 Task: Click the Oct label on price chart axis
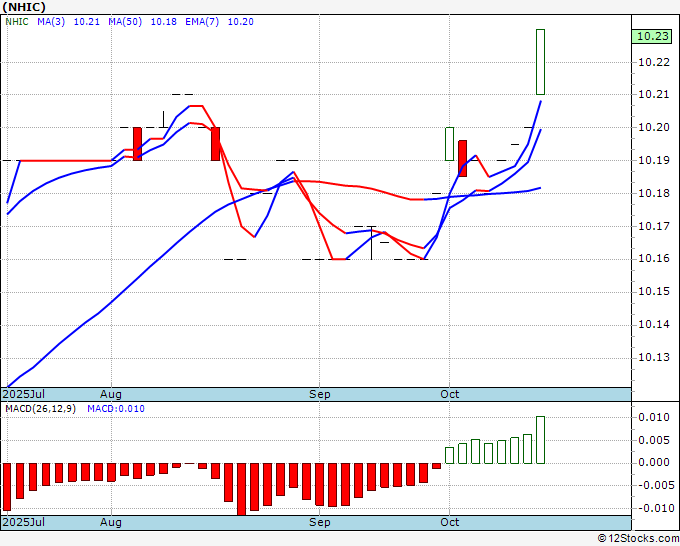click(450, 394)
